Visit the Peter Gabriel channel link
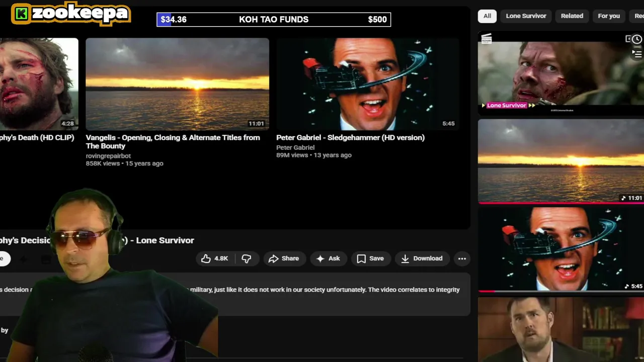 [x=295, y=147]
